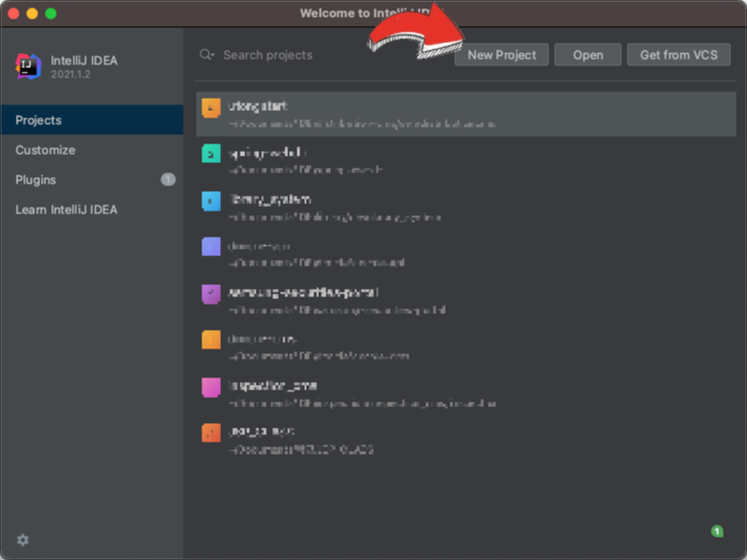Switch to the Customize section
This screenshot has width=747, height=560.
(x=92, y=150)
